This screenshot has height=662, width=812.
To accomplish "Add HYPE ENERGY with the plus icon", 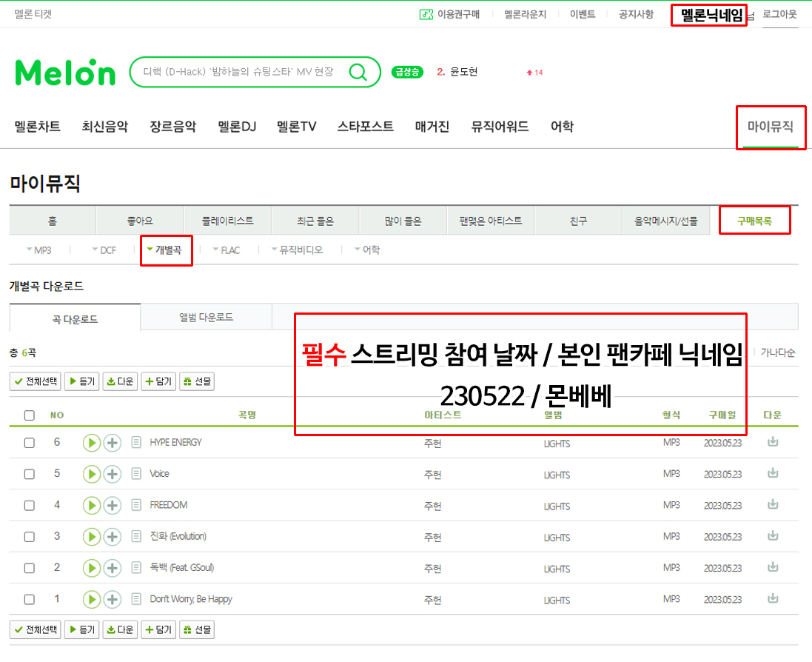I will point(113,443).
